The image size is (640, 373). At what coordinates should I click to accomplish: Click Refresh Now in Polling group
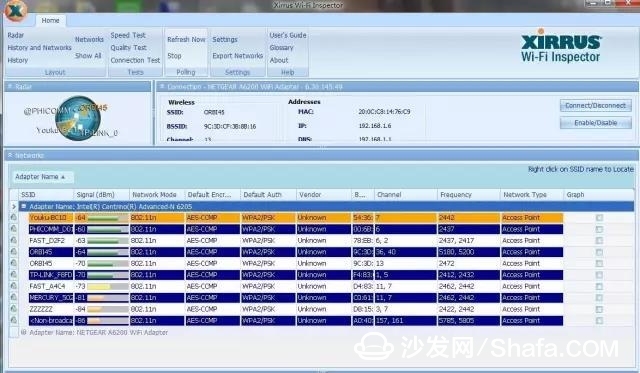point(186,39)
